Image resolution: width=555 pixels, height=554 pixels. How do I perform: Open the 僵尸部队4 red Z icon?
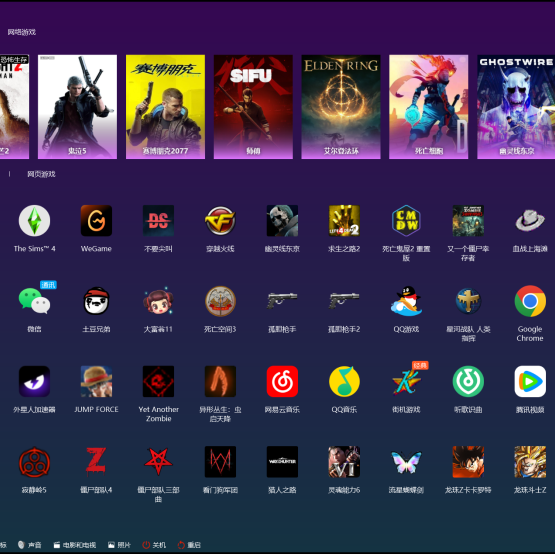(x=96, y=462)
